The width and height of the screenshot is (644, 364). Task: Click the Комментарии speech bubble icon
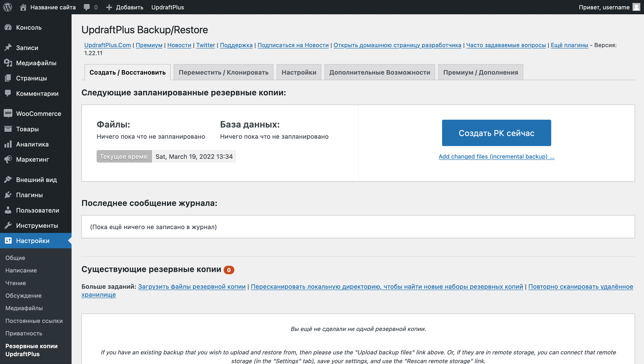[x=8, y=93]
